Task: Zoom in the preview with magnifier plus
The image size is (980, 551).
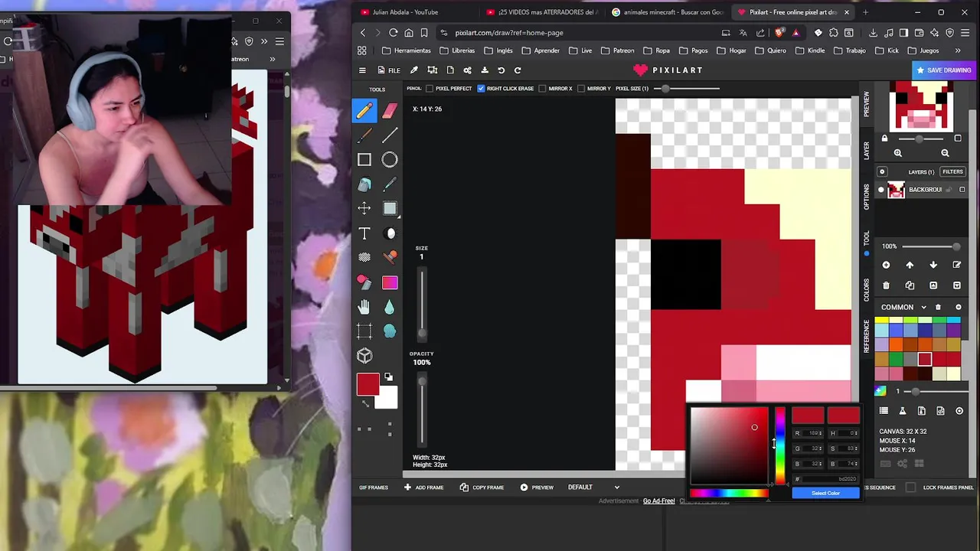Action: [898, 153]
